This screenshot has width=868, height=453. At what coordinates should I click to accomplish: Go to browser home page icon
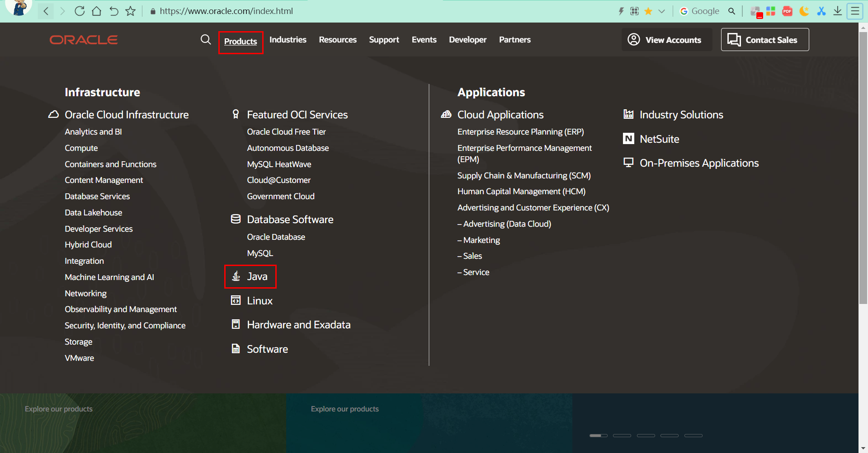[96, 11]
